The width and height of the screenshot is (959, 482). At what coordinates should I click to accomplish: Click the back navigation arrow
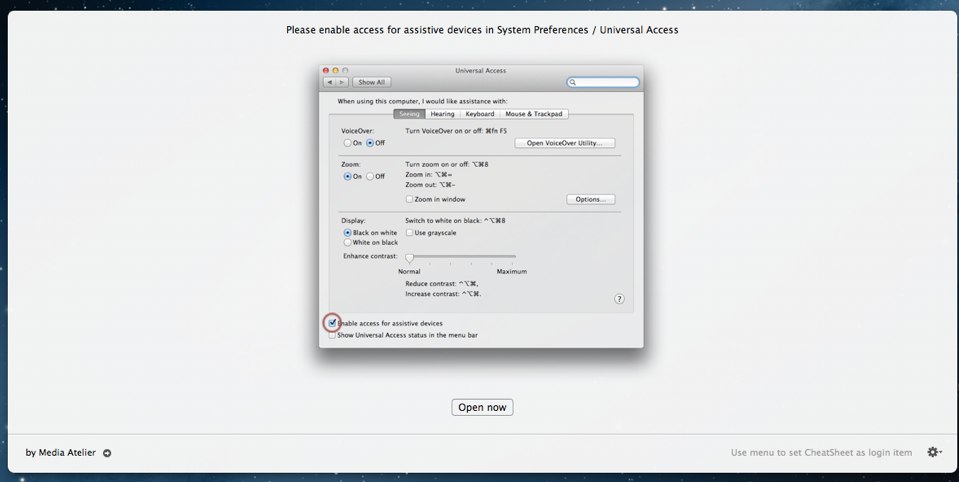point(329,82)
